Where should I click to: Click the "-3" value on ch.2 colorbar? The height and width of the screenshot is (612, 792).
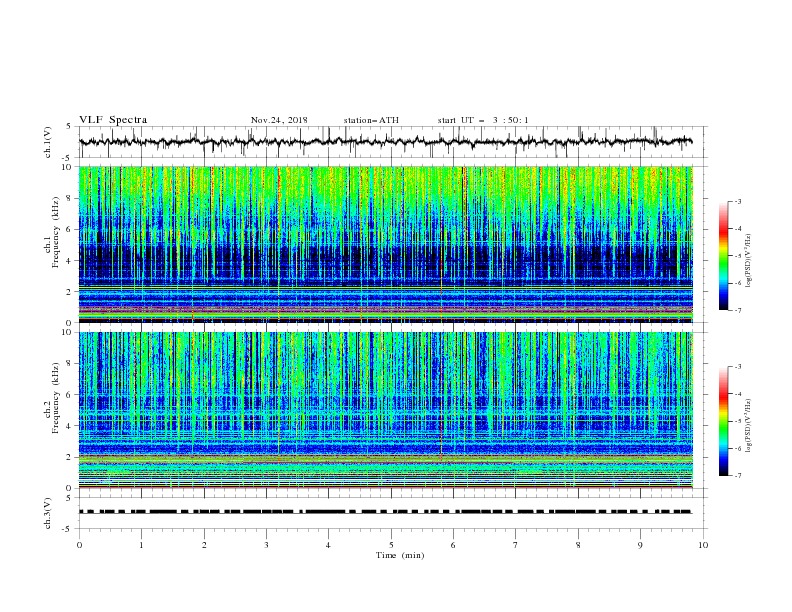737,367
